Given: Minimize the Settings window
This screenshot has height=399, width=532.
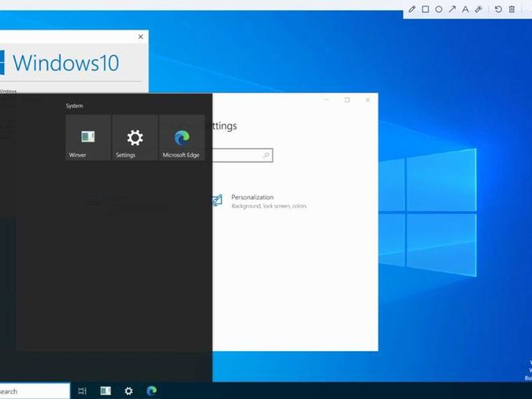Looking at the screenshot, I should pos(327,100).
